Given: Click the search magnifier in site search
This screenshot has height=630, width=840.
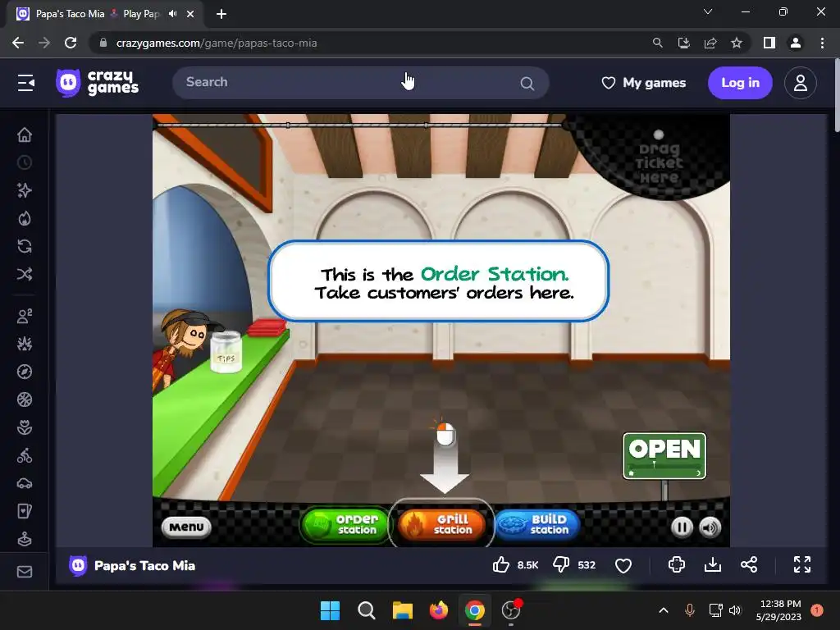Looking at the screenshot, I should (527, 83).
